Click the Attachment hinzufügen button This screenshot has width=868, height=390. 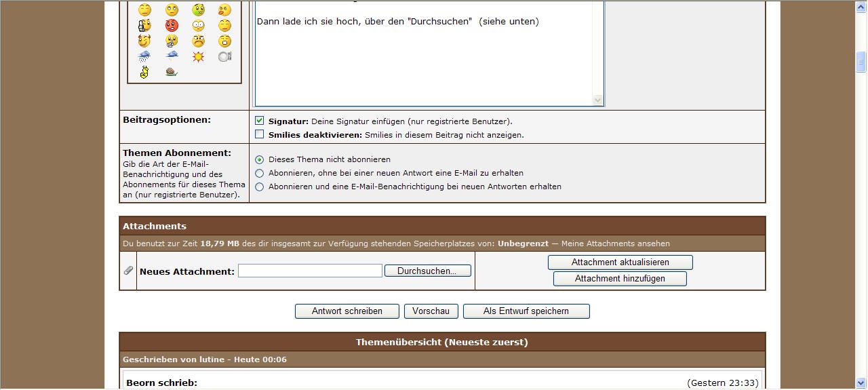pos(620,279)
